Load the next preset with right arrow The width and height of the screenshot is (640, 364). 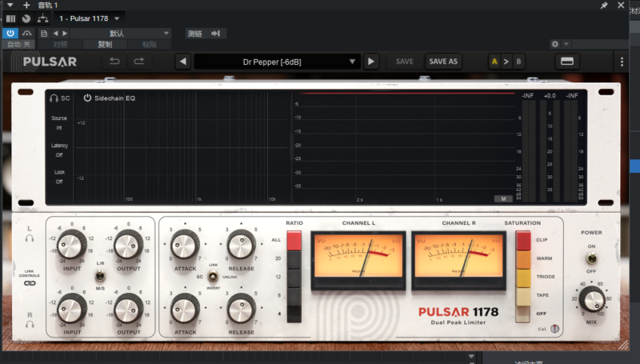(x=371, y=62)
